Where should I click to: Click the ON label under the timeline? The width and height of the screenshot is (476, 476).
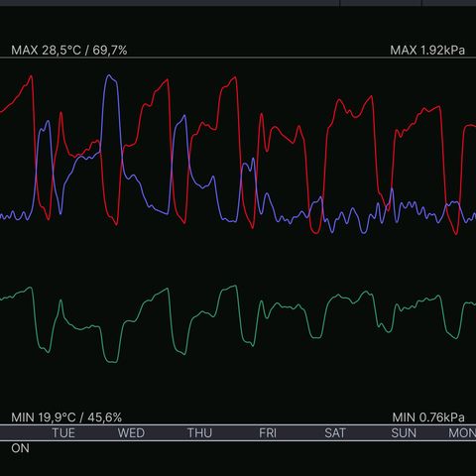(x=20, y=448)
